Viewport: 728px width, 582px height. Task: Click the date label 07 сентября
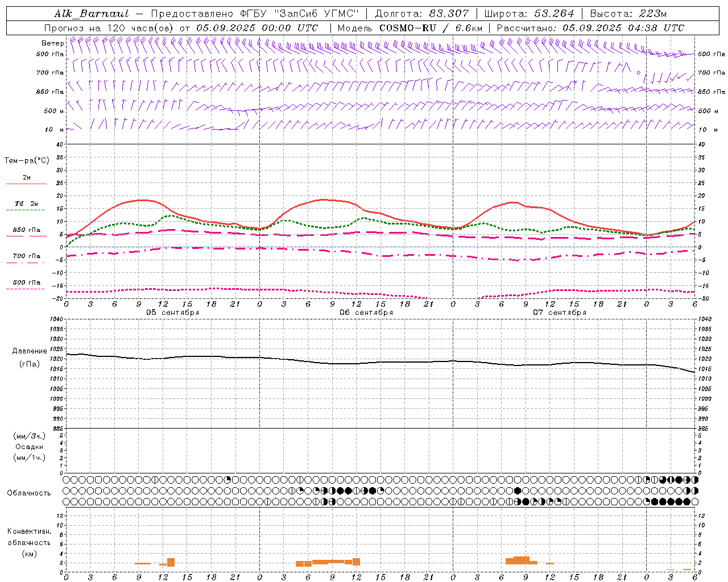560,313
